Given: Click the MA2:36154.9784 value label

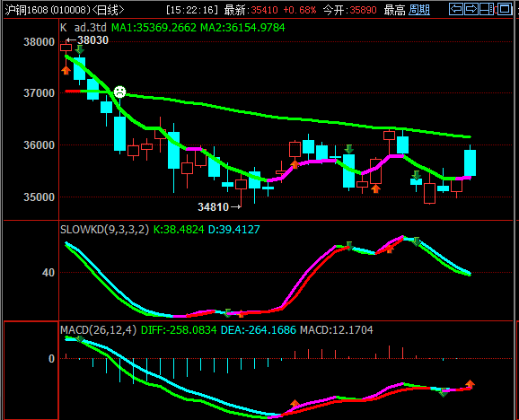Looking at the screenshot, I should (x=242, y=28).
